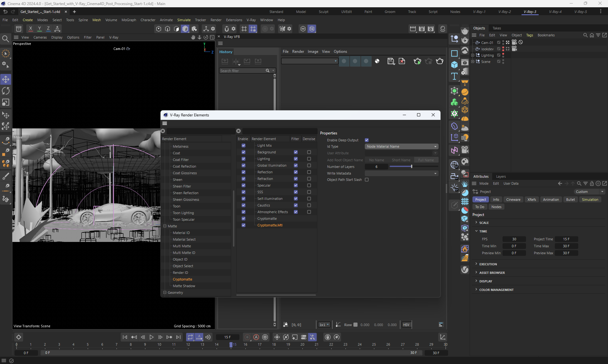Click the Cube primitive icon
This screenshot has width=608, height=364.
pos(454,65)
